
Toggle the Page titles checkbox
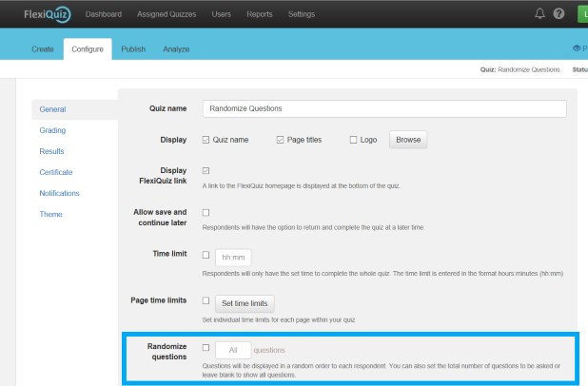pyautogui.click(x=280, y=140)
